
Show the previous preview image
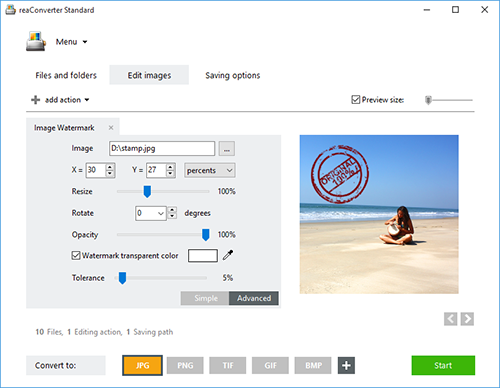(451, 319)
